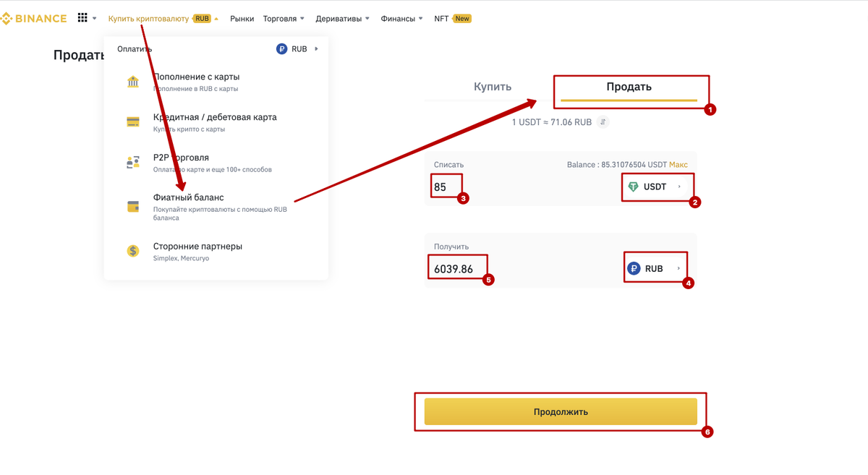
Task: Click the credit card icon
Action: tap(133, 121)
